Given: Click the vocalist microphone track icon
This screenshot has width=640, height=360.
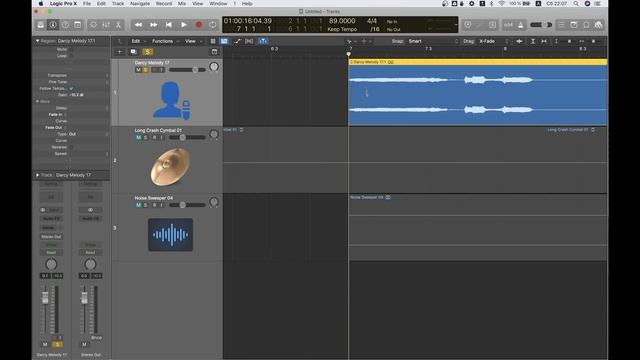Looking at the screenshot, I should (171, 100).
